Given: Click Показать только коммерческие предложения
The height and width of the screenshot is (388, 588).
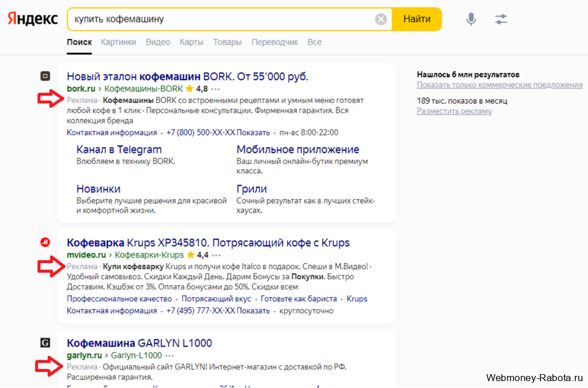Looking at the screenshot, I should (500, 85).
